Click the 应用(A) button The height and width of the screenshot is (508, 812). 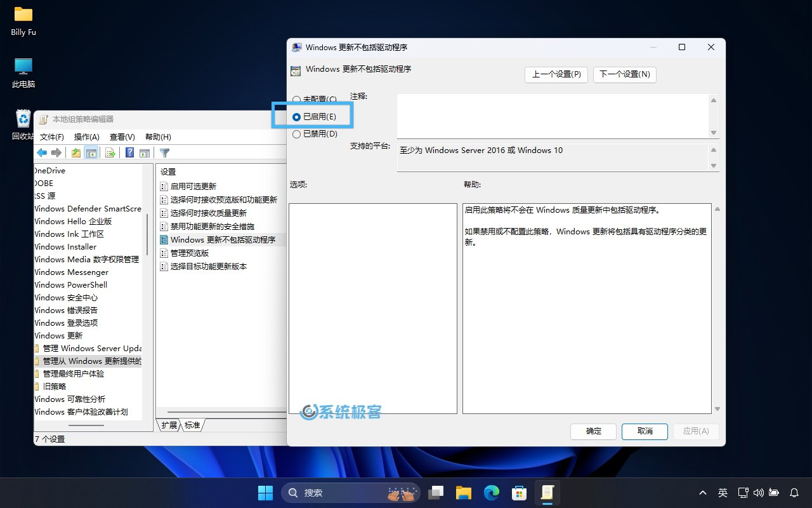696,431
